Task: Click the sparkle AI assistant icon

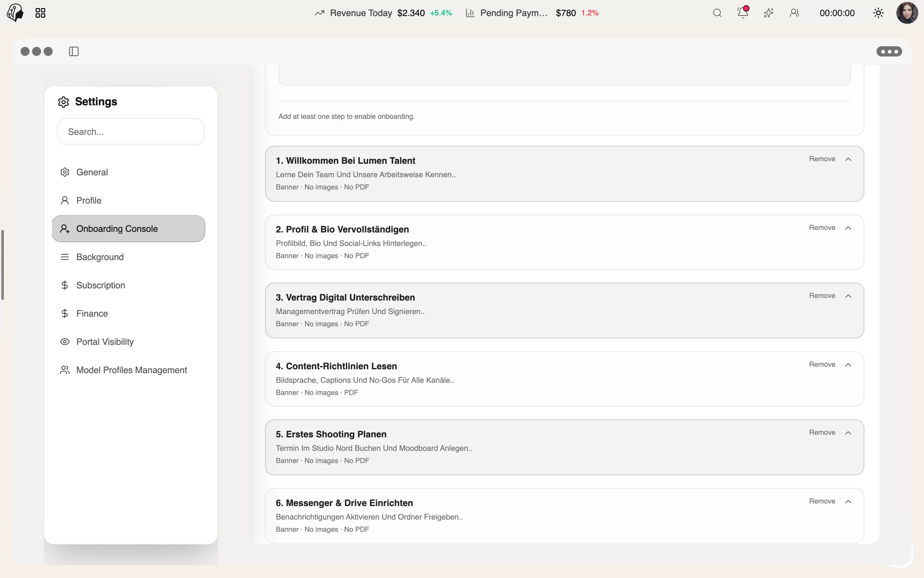Action: pos(769,13)
